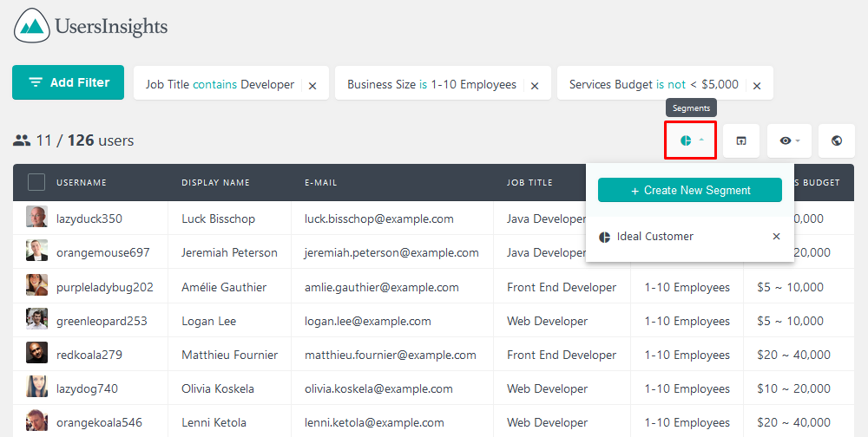
Task: Click the users group icon beside count
Action: pos(22,140)
